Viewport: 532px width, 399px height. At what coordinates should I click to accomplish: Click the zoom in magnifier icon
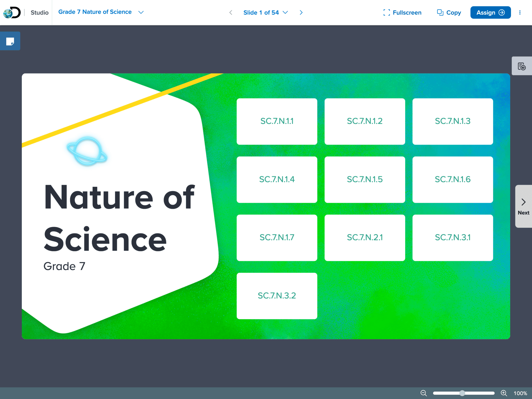[503, 393]
